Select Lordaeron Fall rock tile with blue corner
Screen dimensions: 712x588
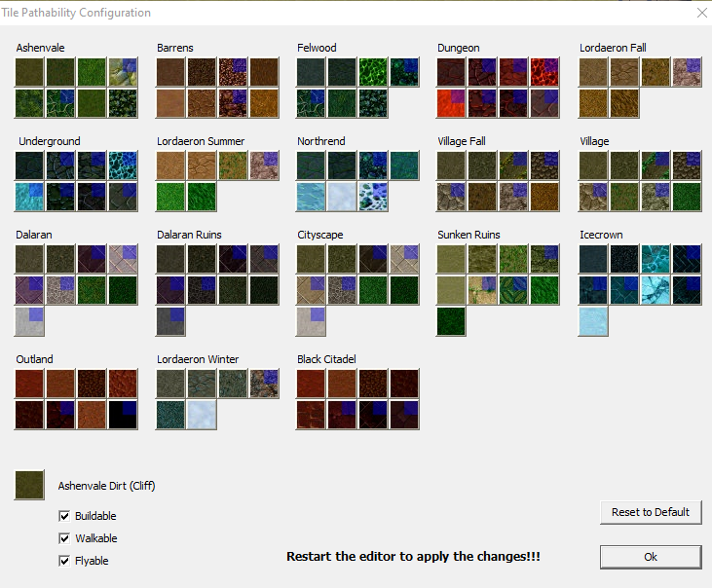coord(687,72)
